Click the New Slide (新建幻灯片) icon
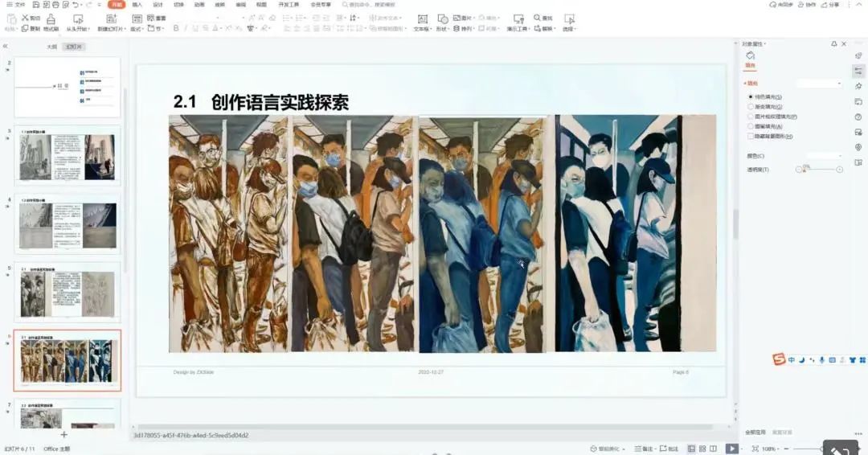 pyautogui.click(x=111, y=18)
